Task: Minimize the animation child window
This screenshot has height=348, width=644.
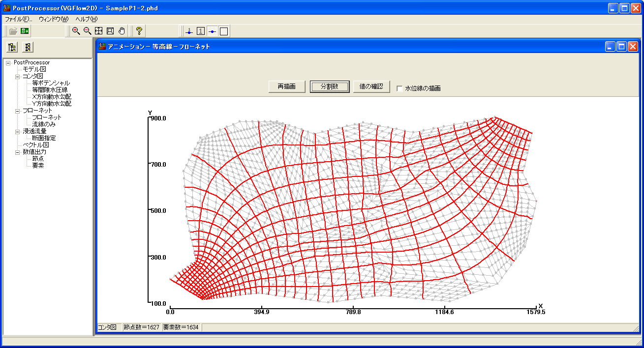Action: pos(610,47)
